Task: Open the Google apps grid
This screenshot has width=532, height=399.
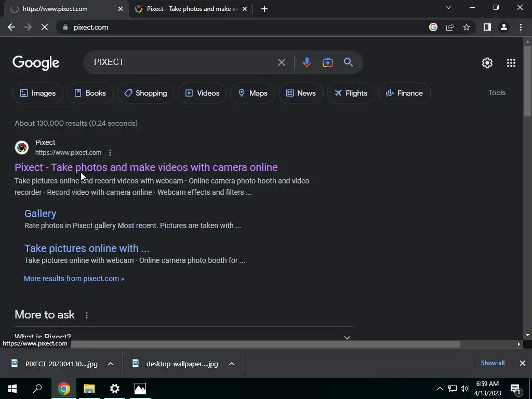Action: click(511, 63)
